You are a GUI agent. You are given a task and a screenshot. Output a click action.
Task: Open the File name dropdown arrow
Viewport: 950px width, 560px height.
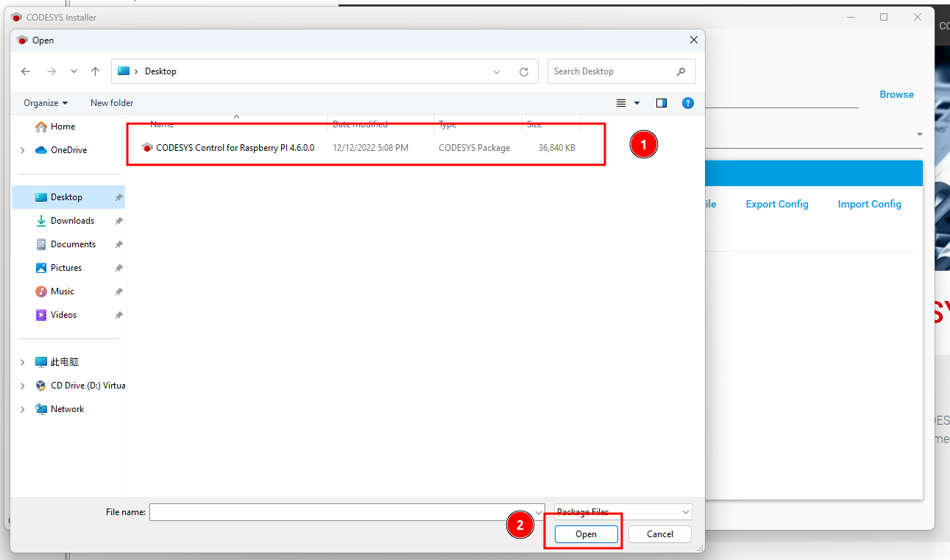point(539,512)
